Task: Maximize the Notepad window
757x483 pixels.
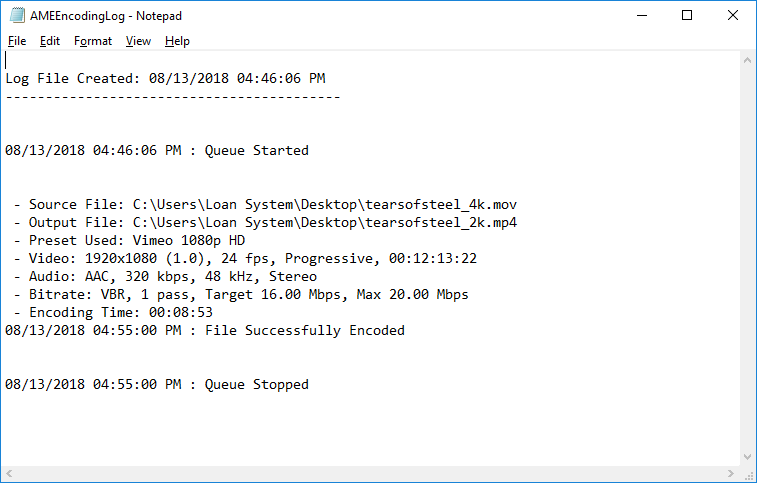Action: click(x=687, y=16)
